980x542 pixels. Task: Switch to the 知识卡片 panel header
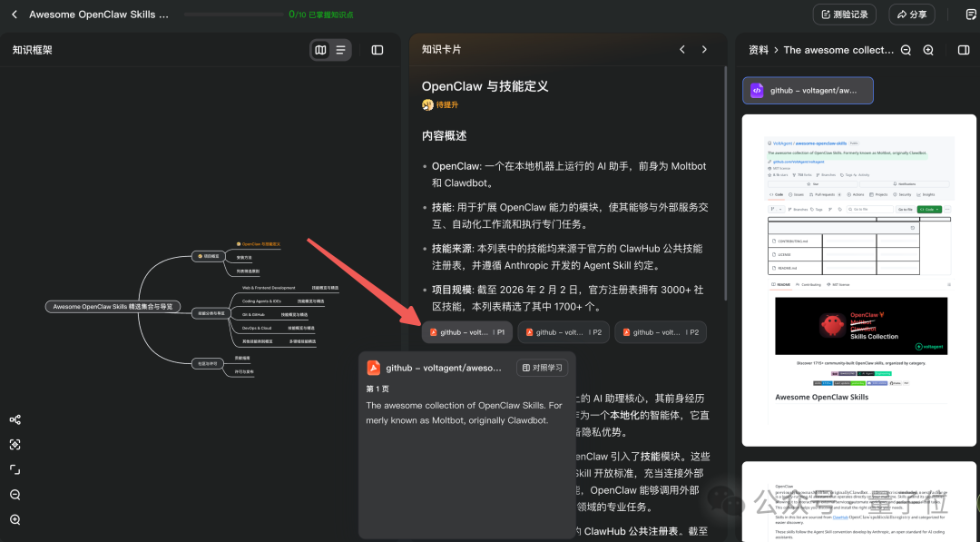[442, 50]
